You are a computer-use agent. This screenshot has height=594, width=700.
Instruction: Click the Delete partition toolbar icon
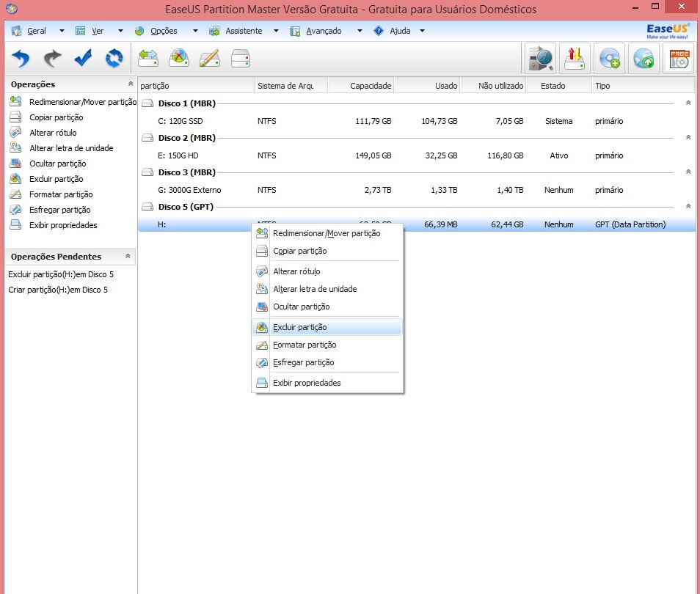[x=179, y=58]
